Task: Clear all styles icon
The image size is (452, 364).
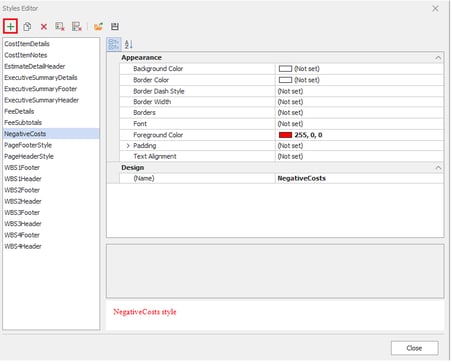Action: (77, 26)
